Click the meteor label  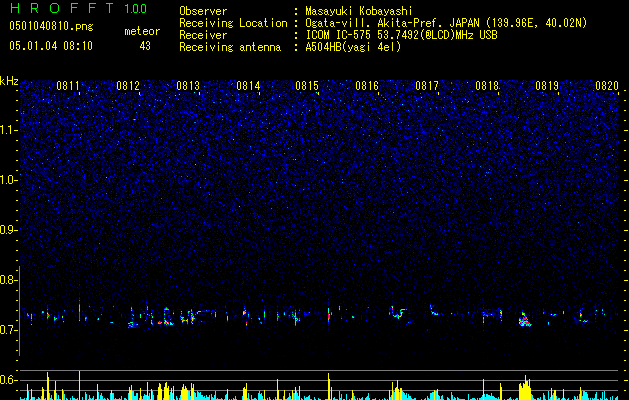[142, 31]
